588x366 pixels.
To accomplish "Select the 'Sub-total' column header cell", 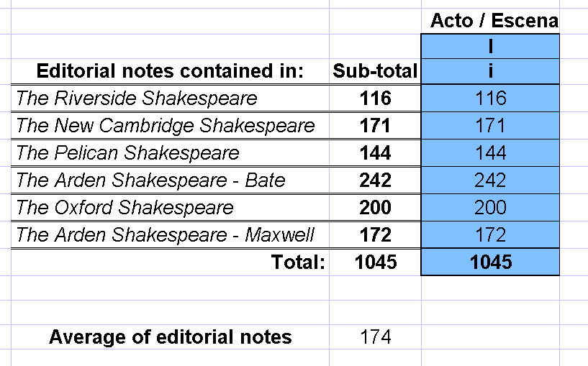I will click(x=376, y=71).
